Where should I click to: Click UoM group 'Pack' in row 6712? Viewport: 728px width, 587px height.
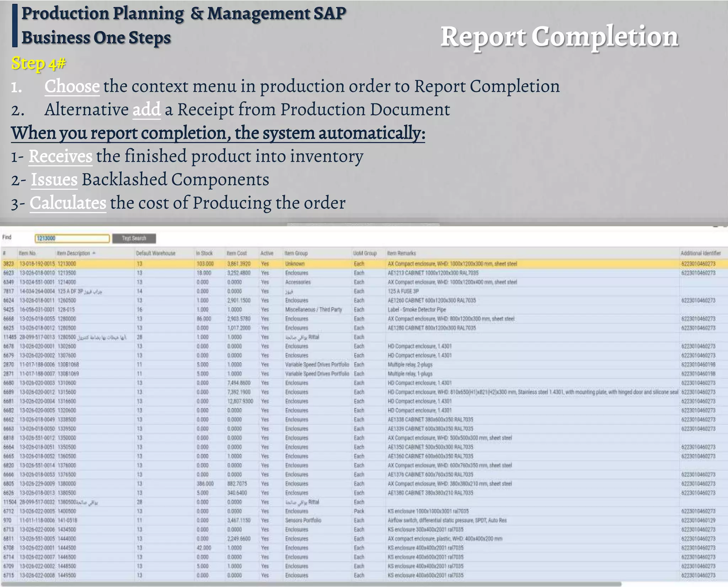[359, 511]
